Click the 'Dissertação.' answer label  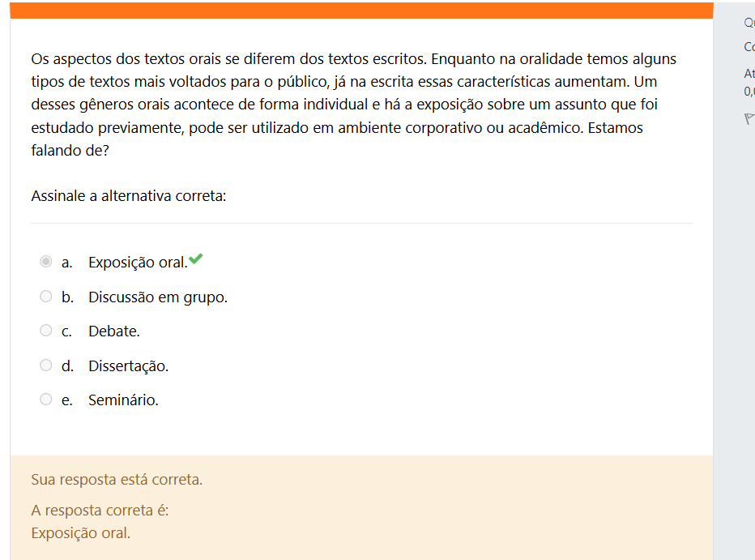128,366
